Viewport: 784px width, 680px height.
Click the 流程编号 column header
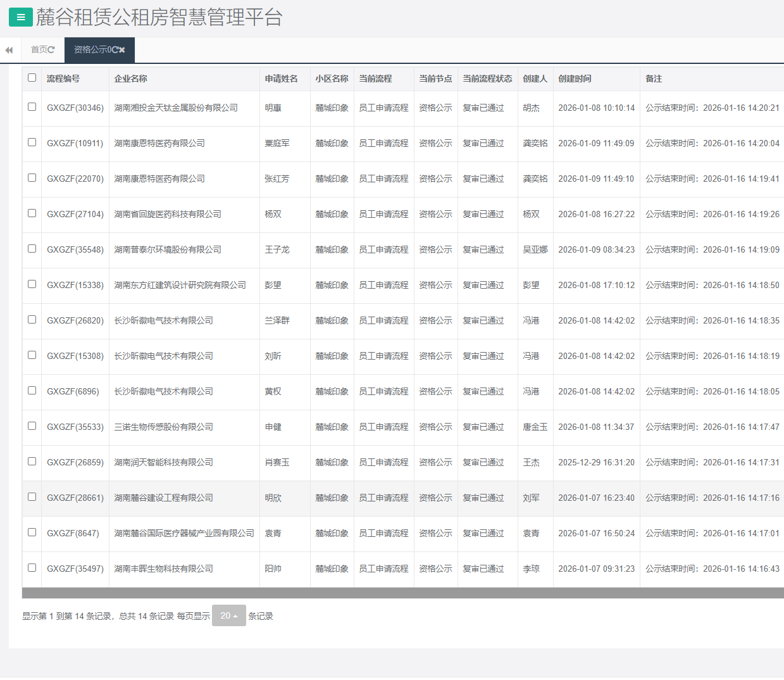click(x=63, y=79)
